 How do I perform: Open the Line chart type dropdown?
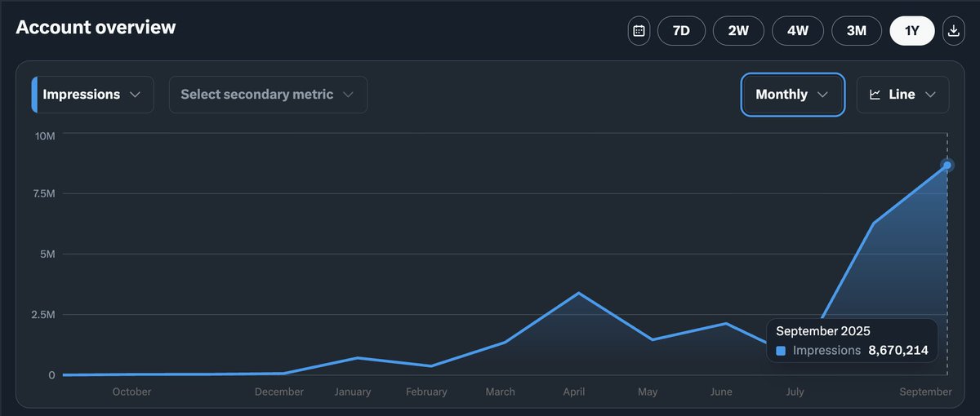902,95
